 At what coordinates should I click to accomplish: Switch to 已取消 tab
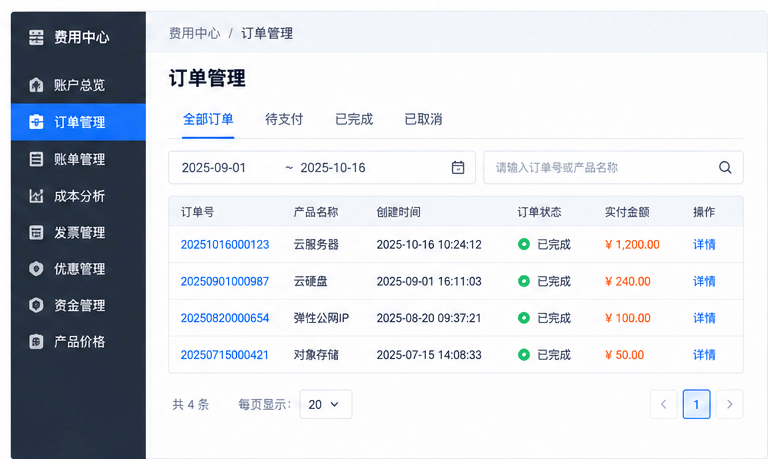[424, 119]
